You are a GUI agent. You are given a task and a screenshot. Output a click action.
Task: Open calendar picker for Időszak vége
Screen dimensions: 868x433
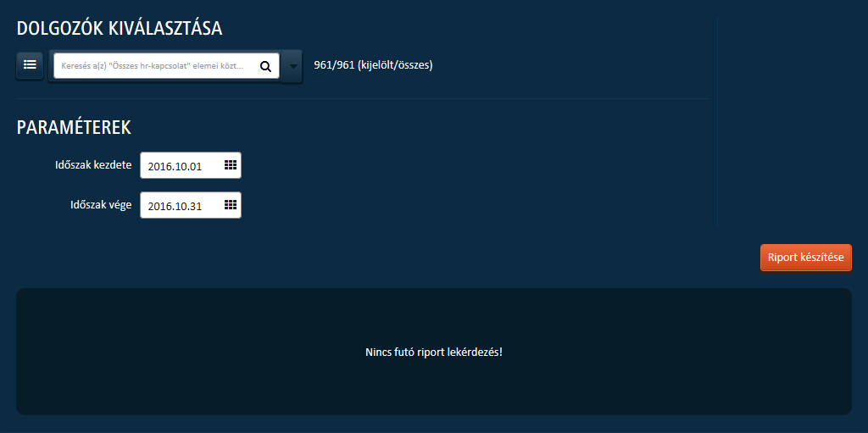click(x=230, y=205)
